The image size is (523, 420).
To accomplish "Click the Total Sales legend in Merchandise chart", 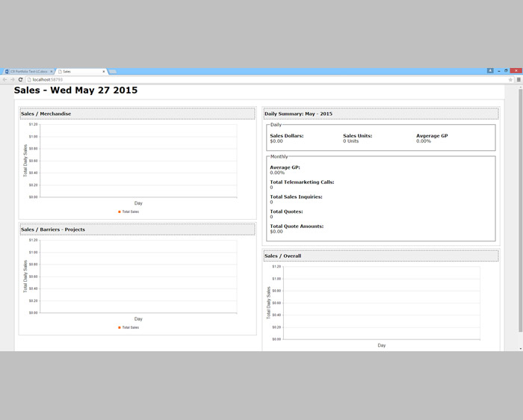I will point(129,211).
